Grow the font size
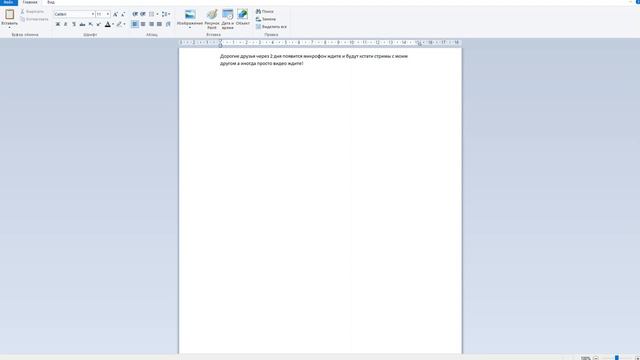The image size is (640, 360). click(x=115, y=14)
